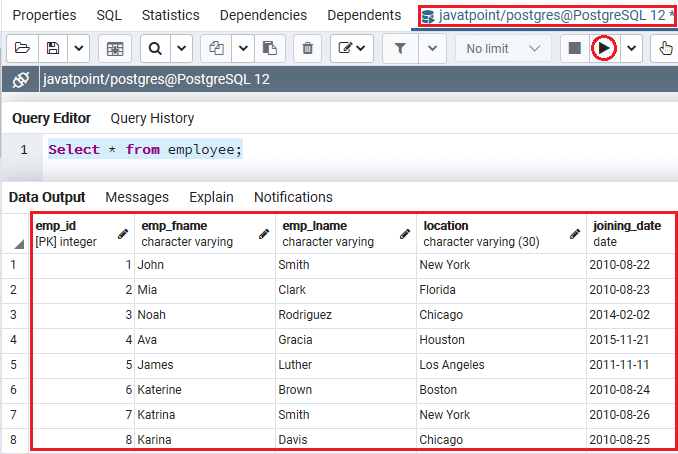
Task: Click the cell containing Davis
Action: [x=346, y=440]
